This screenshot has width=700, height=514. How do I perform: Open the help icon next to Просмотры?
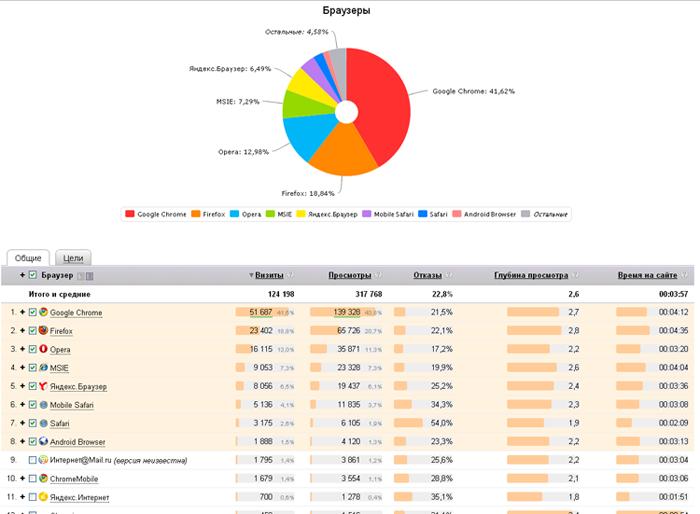point(378,275)
